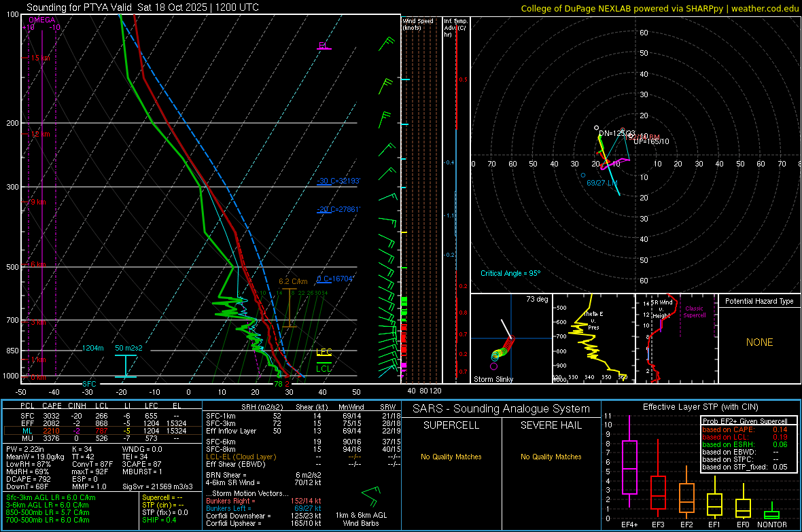Click the SARS - Sounding Analogue System title
802x532 pixels.
(501, 409)
